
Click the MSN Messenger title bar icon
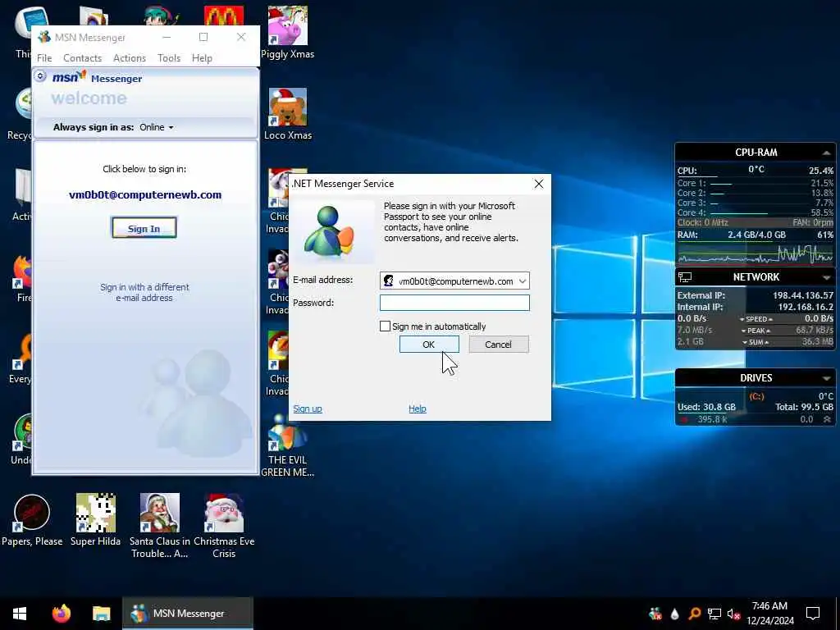pos(44,37)
